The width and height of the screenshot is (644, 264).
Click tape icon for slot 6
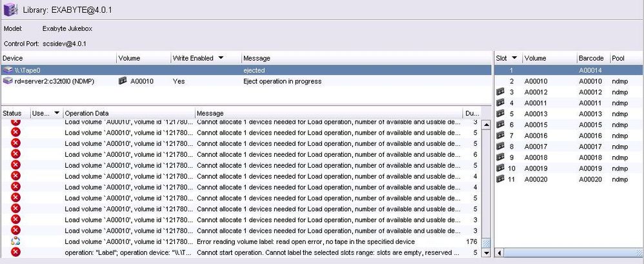click(500, 124)
